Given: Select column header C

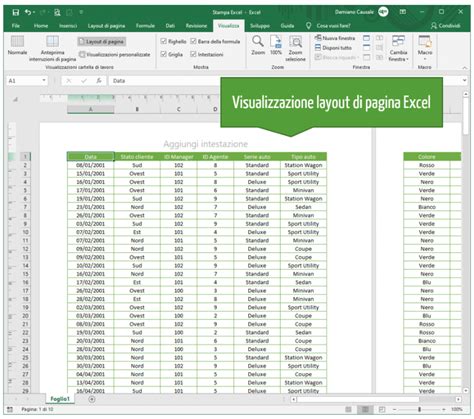Looking at the screenshot, I should click(x=179, y=109).
